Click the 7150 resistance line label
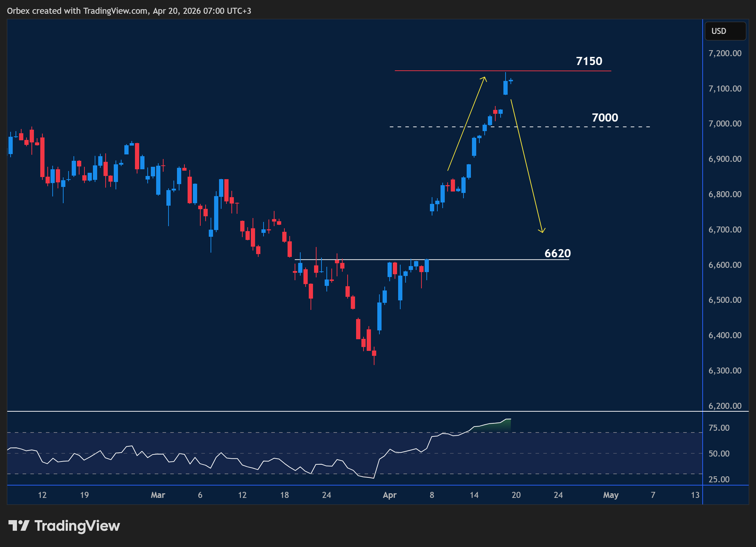This screenshot has height=547, width=756. click(x=589, y=61)
